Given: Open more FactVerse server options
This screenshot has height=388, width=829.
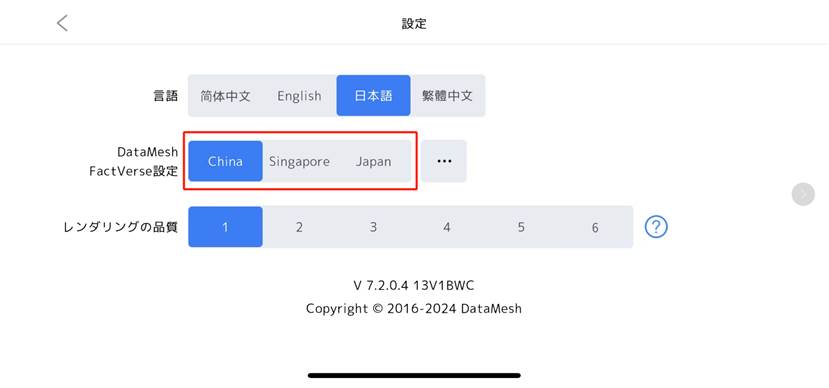Looking at the screenshot, I should coord(444,161).
